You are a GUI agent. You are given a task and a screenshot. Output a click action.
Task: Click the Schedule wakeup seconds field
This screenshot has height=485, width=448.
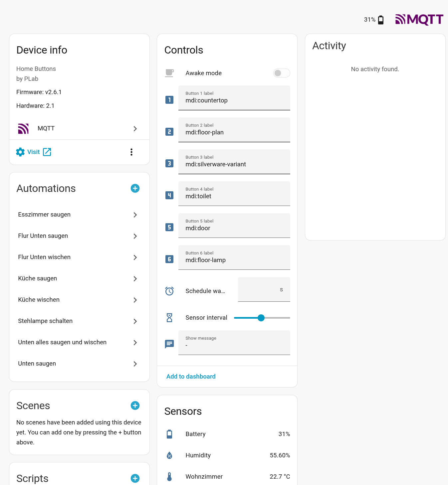click(x=264, y=289)
